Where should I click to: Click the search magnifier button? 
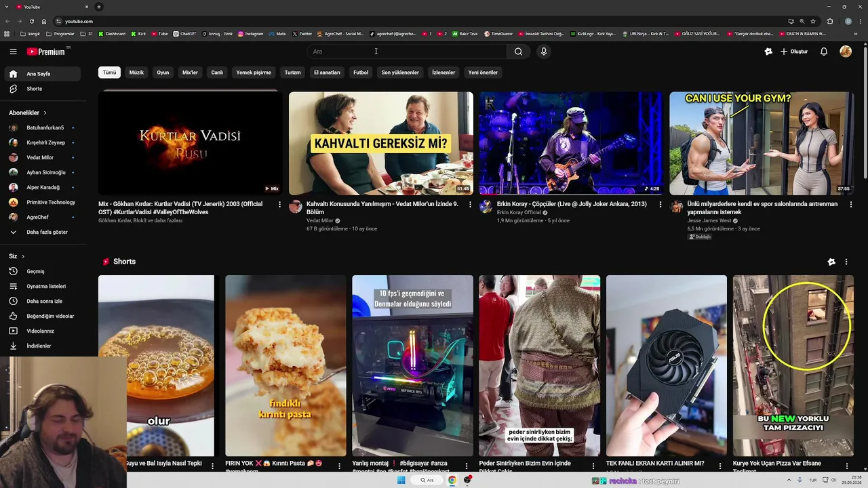tap(518, 52)
